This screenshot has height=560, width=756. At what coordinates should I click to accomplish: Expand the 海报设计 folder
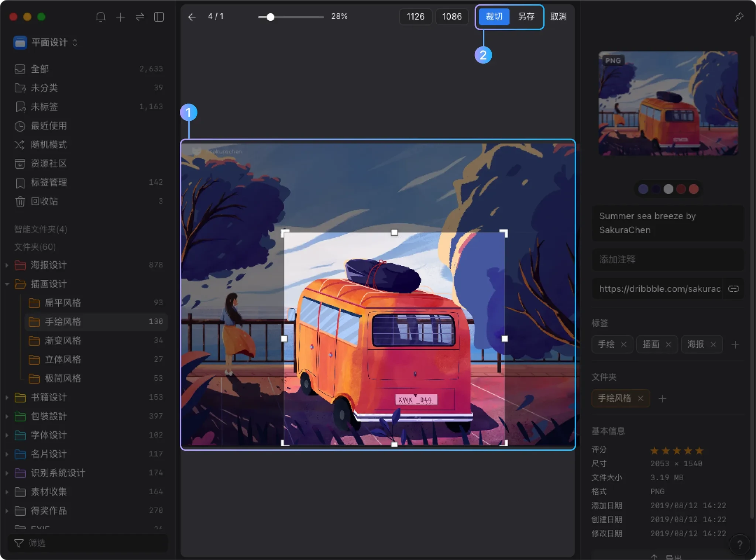point(7,265)
